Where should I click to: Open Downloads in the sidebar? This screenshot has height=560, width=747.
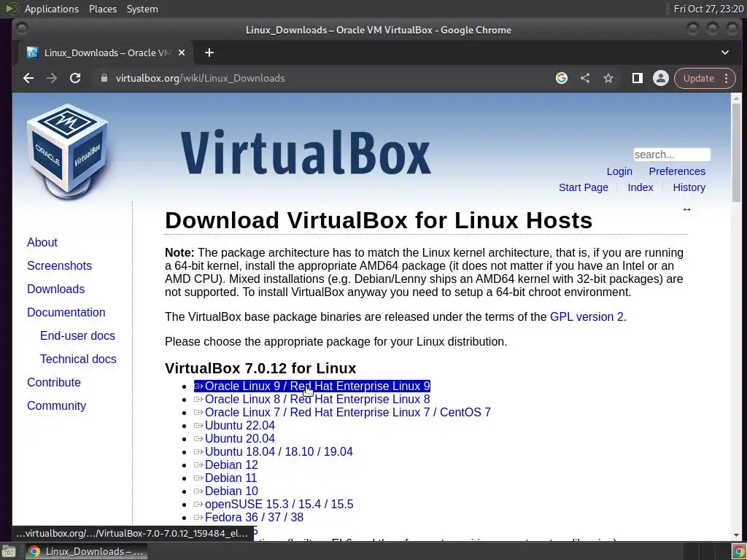point(55,289)
